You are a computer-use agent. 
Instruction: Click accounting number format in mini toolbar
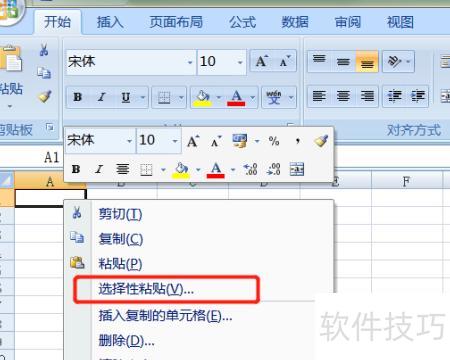240,141
